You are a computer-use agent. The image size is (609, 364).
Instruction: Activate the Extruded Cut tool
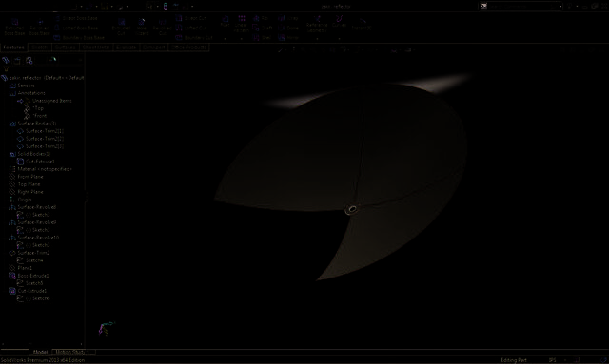[121, 28]
